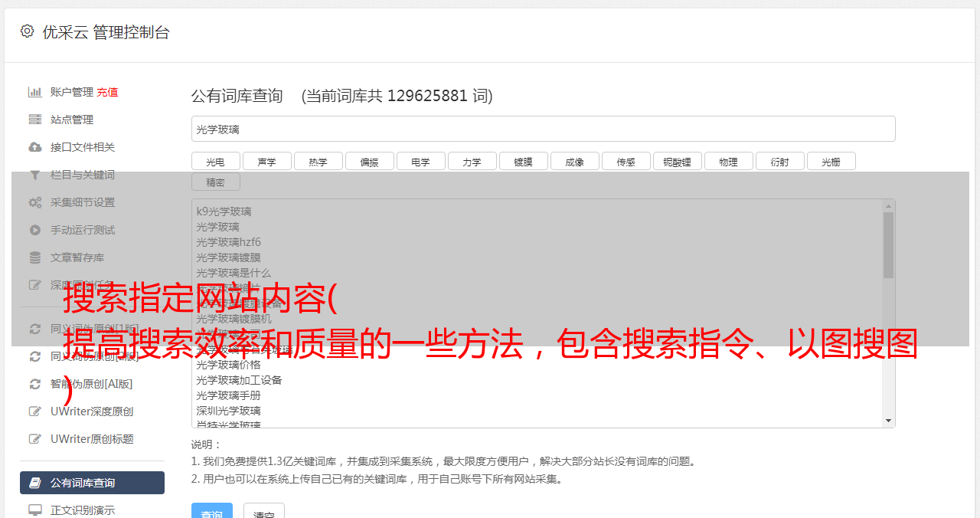Select 深圳光学玻璃 in the results list
Screen dimensions: 980x518
(228, 411)
